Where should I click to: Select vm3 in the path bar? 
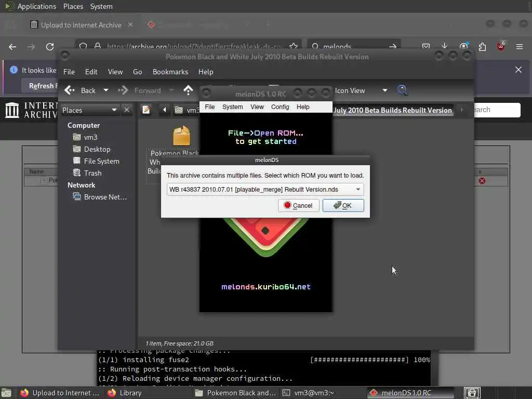pos(187,110)
